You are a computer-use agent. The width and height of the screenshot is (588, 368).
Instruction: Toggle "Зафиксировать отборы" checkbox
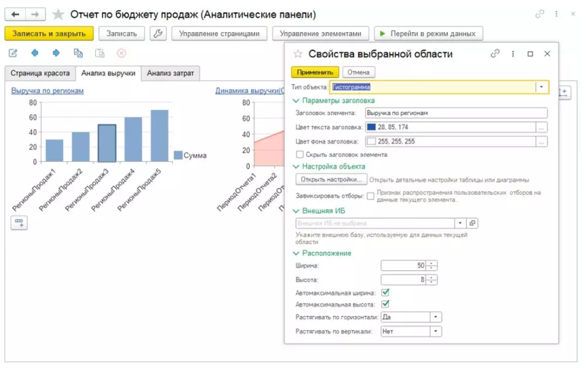point(370,196)
